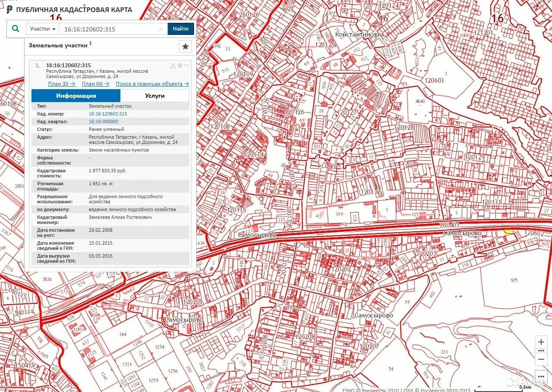Click Земли населённых пунктов value
Screen dimensions: 552x392
point(119,150)
